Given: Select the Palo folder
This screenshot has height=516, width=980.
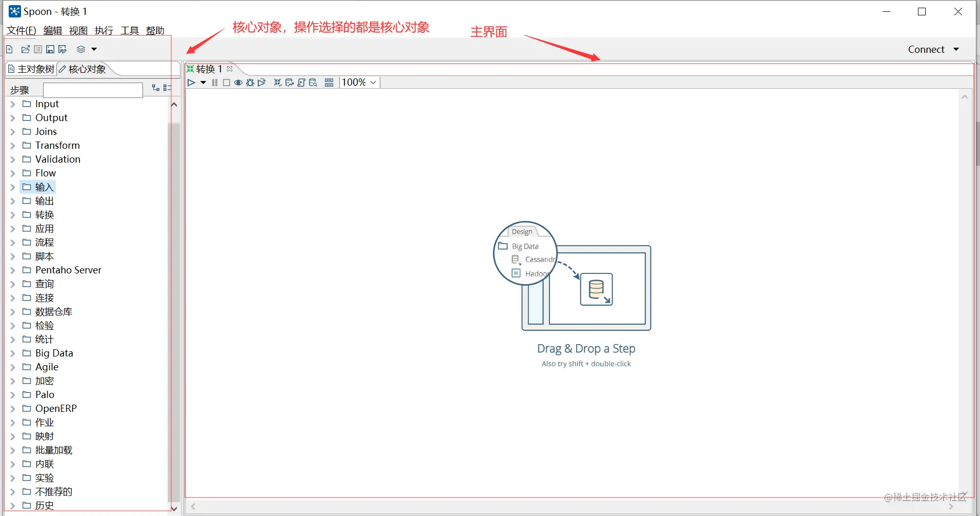Looking at the screenshot, I should [45, 395].
